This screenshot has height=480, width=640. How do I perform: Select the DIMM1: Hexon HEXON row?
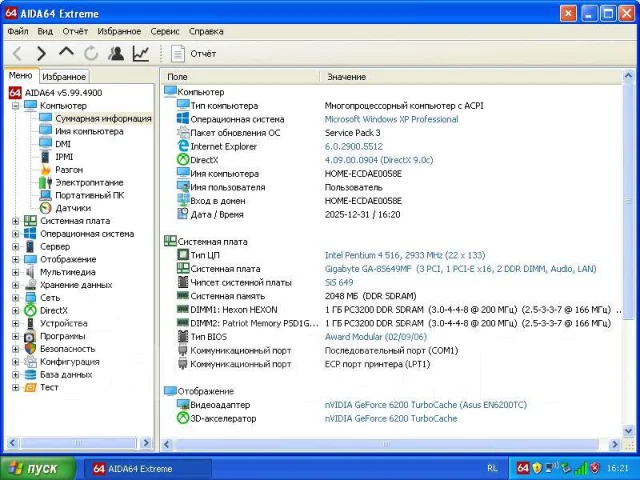394,310
